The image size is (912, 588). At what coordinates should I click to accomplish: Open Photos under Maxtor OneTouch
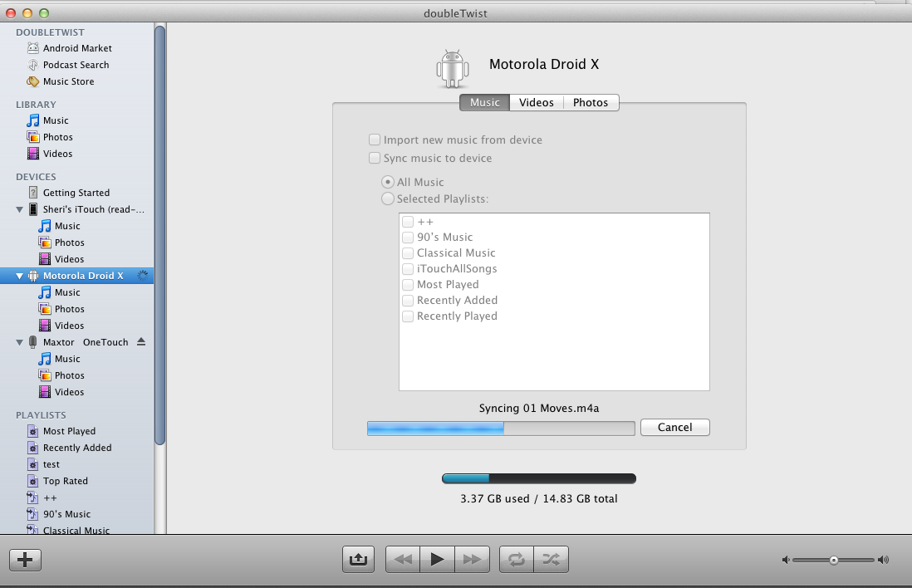tap(61, 375)
